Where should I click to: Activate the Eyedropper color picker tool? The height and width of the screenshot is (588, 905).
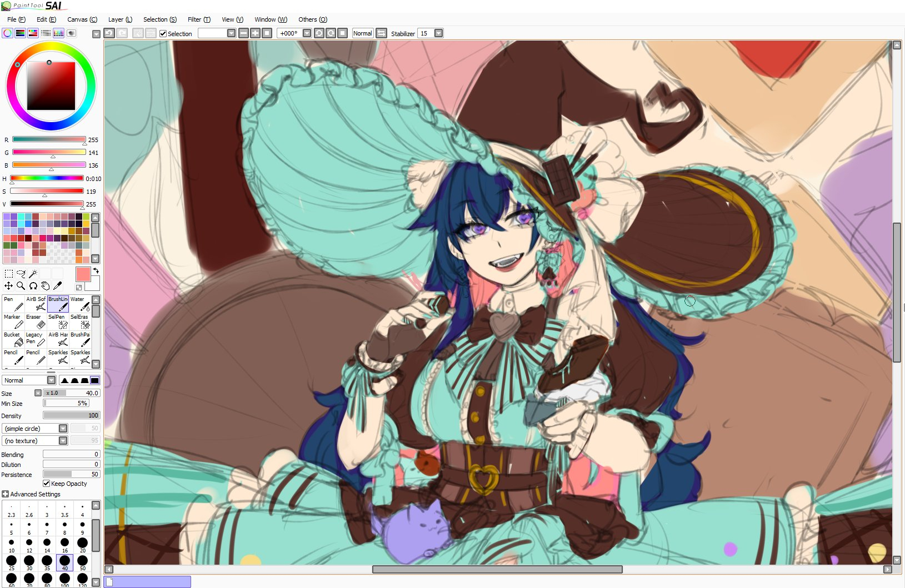click(x=57, y=286)
